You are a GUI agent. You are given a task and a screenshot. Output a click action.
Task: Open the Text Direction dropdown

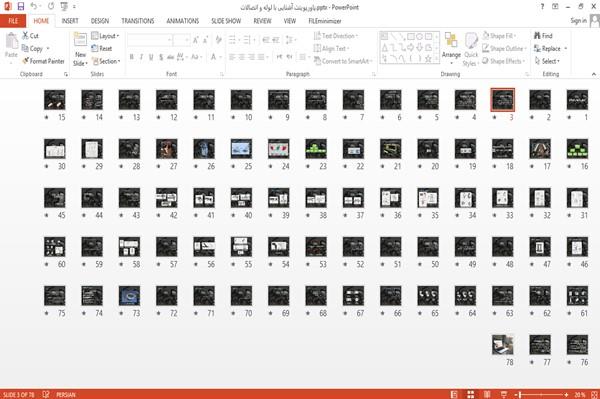click(336, 36)
